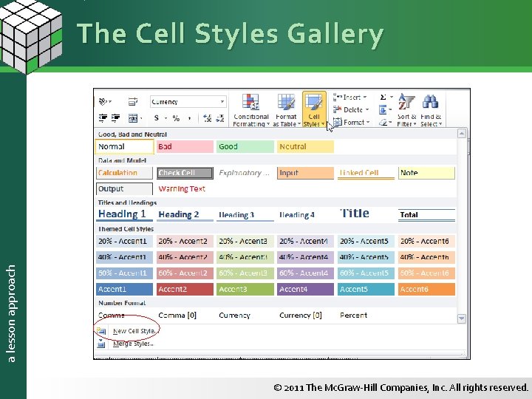Expand the Merge & Center dropdown arrow

coord(141,118)
